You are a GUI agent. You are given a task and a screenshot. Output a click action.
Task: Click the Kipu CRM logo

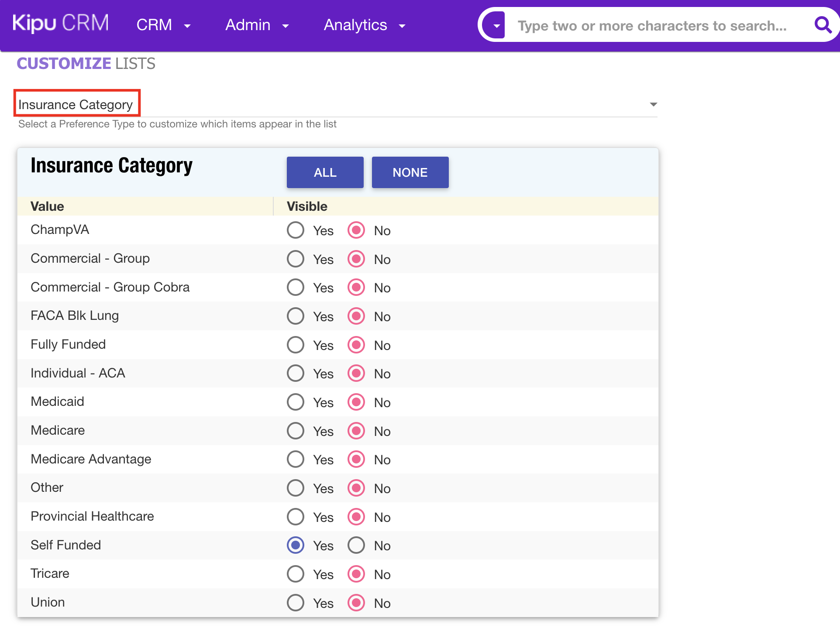coord(61,24)
